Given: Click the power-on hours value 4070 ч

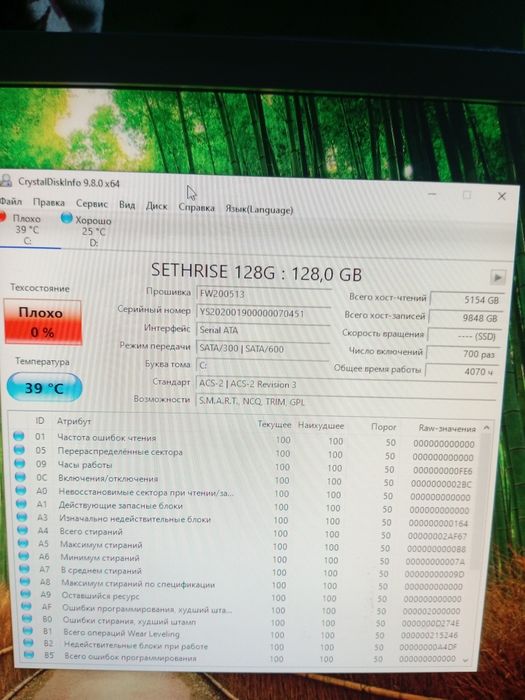Looking at the screenshot, I should 461,371.
